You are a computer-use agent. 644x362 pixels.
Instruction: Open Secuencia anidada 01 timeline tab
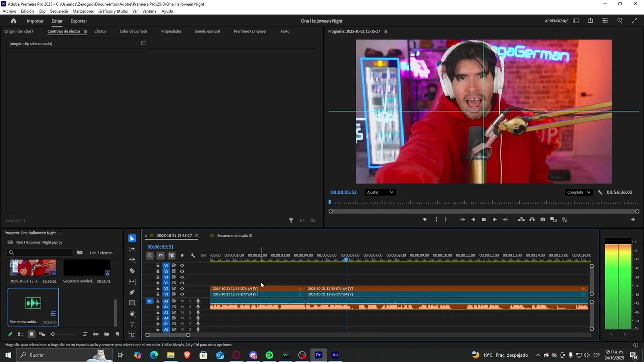coord(235,235)
